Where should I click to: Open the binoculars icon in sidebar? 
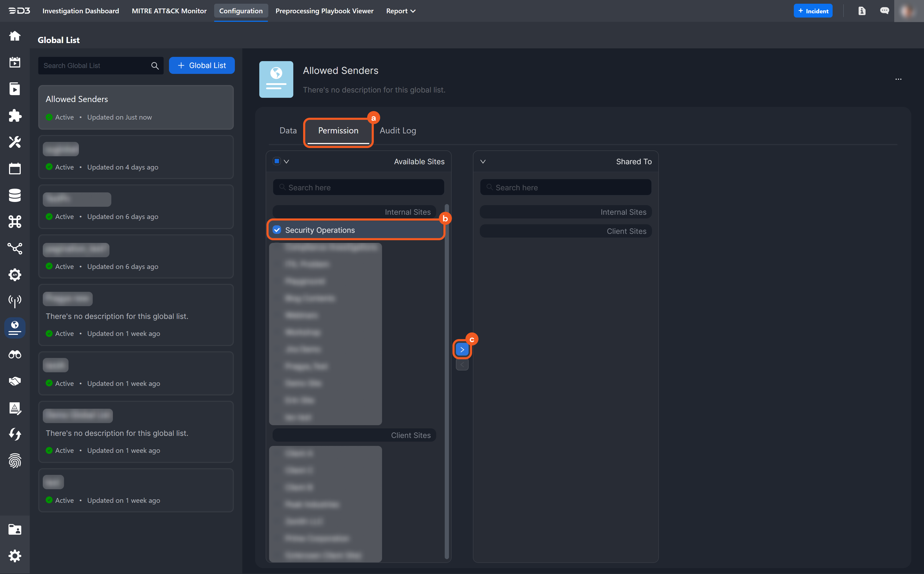(x=15, y=354)
